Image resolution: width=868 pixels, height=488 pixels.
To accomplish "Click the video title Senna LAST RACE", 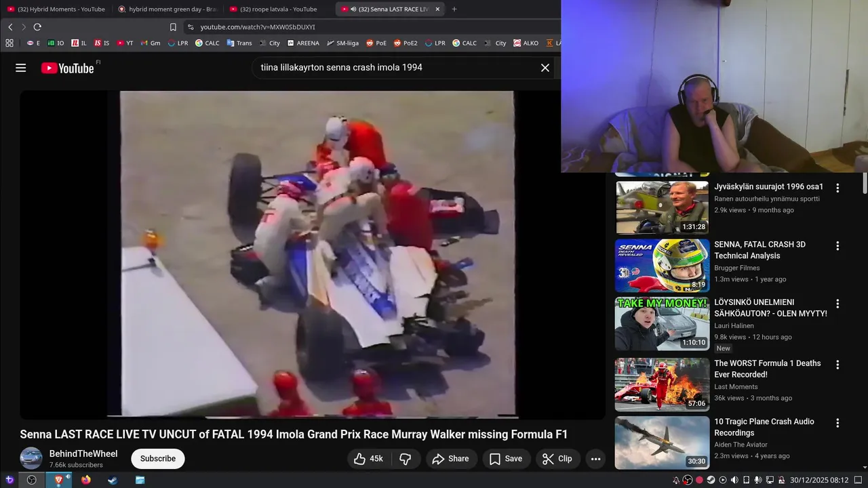I will tap(294, 434).
